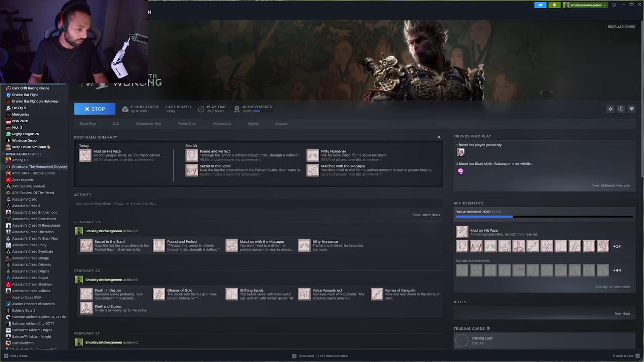Click Smokeysmokesgreeen profile link under February 23

[104, 231]
